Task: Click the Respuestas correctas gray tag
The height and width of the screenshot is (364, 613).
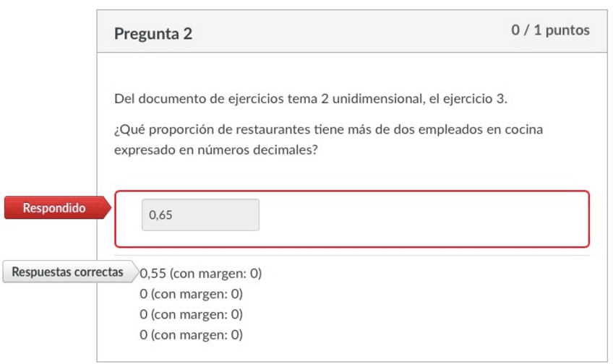Action: point(67,272)
